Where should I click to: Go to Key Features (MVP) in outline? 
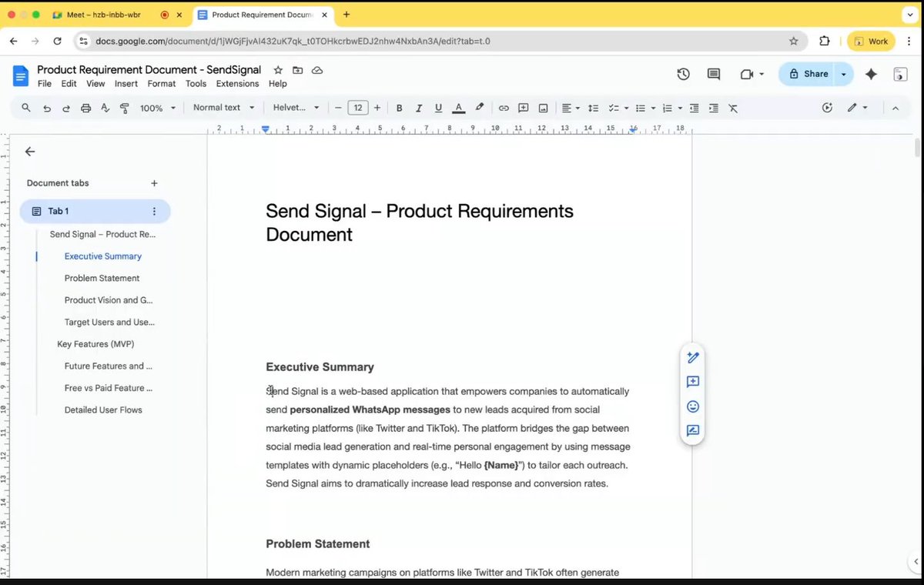point(95,344)
